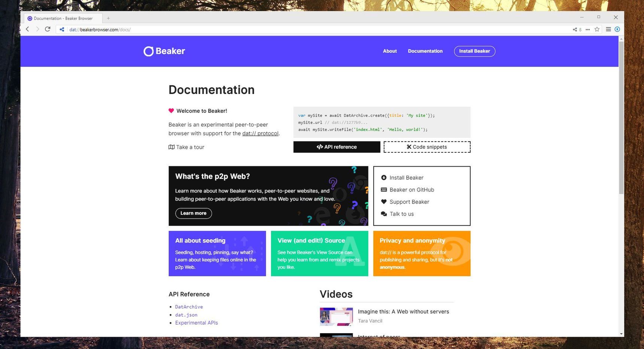Click the chat bubbles icon beside Talk to us
Image resolution: width=644 pixels, height=349 pixels.
[384, 214]
